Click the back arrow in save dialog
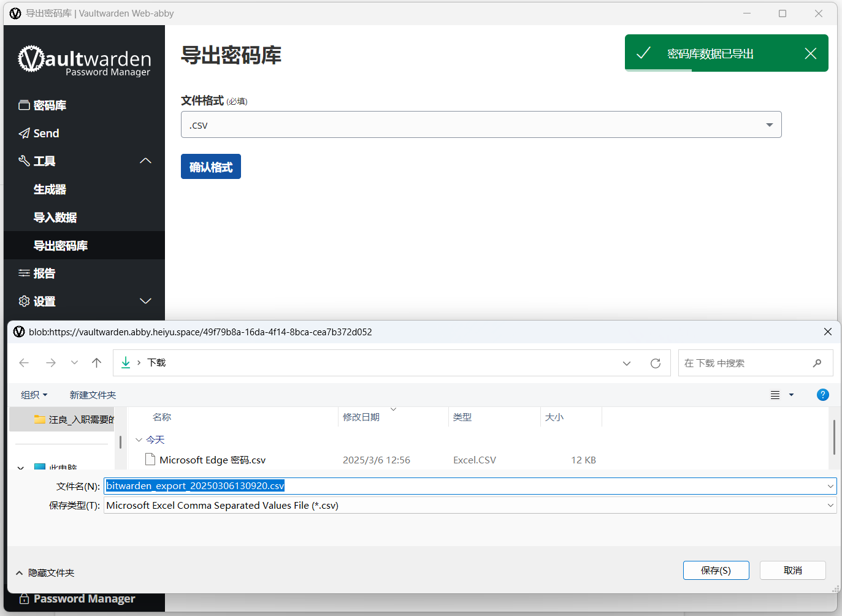The height and width of the screenshot is (616, 842). [24, 363]
